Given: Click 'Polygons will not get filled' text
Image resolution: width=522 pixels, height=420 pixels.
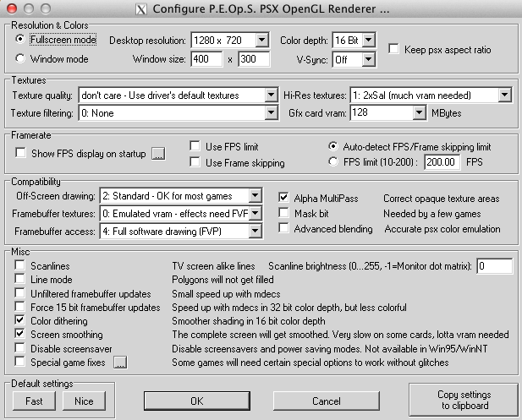Looking at the screenshot, I should pyautogui.click(x=223, y=280).
